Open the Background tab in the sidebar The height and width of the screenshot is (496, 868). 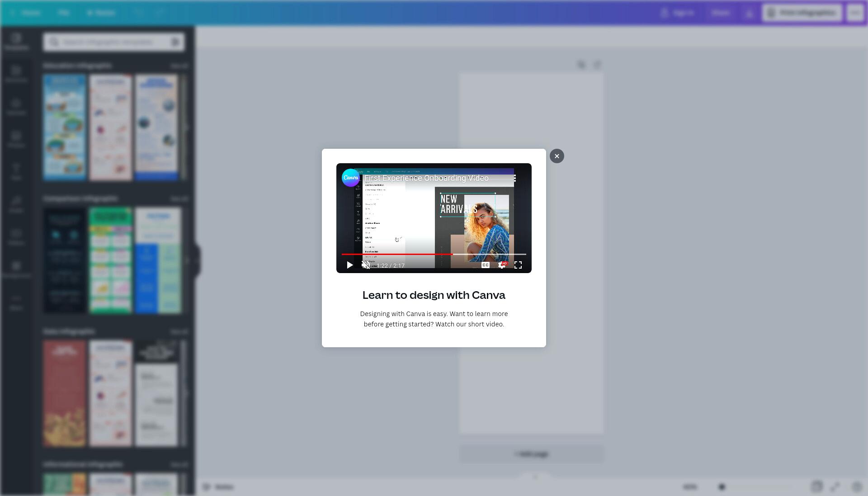pyautogui.click(x=16, y=269)
